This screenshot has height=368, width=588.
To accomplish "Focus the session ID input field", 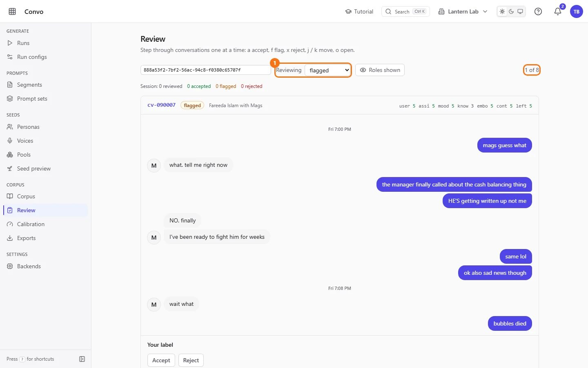I will tap(206, 70).
